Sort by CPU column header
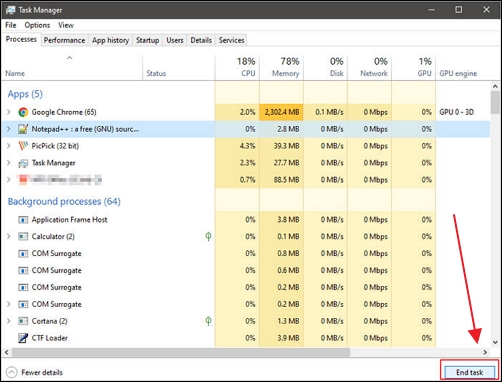The height and width of the screenshot is (382, 502). [x=237, y=68]
